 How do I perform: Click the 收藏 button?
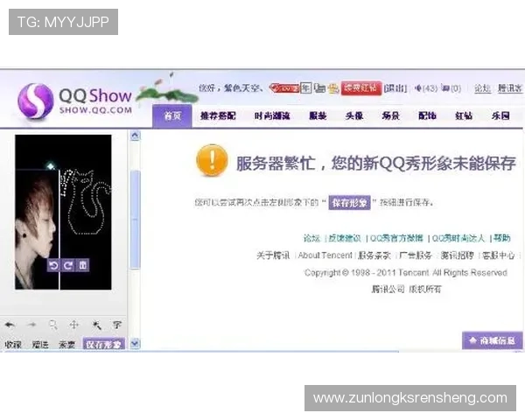pyautogui.click(x=13, y=344)
